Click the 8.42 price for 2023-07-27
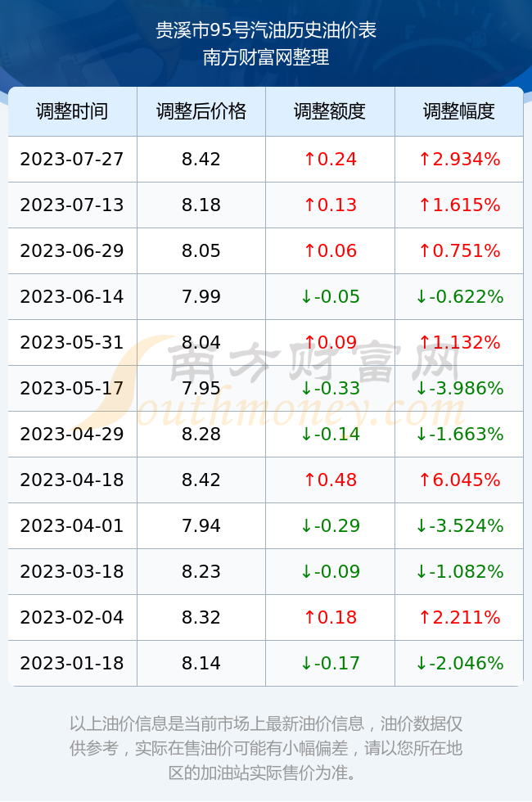Image resolution: width=532 pixels, height=802 pixels. (201, 159)
